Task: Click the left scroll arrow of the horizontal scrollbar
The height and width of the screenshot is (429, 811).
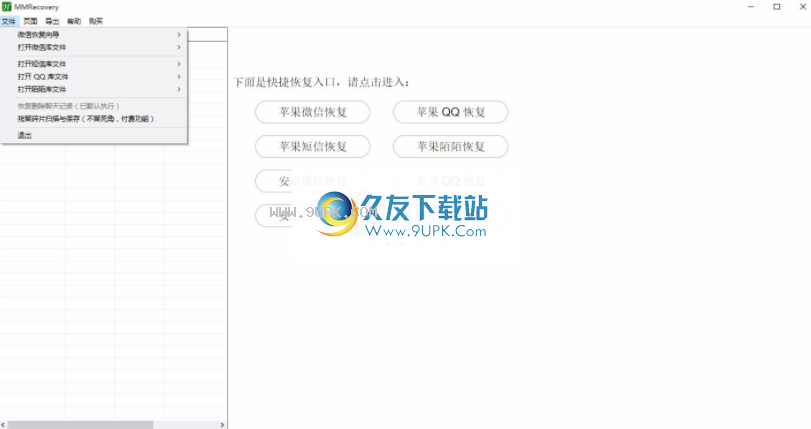Action: (x=4, y=425)
